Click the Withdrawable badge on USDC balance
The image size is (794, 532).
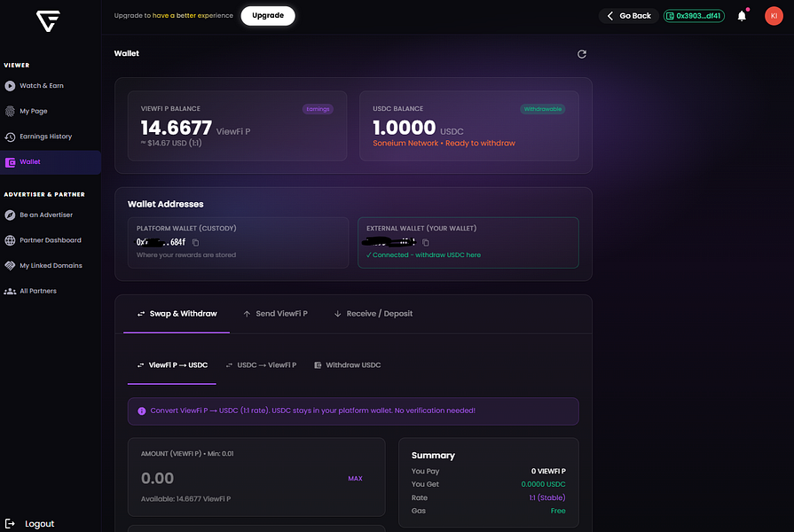[543, 109]
